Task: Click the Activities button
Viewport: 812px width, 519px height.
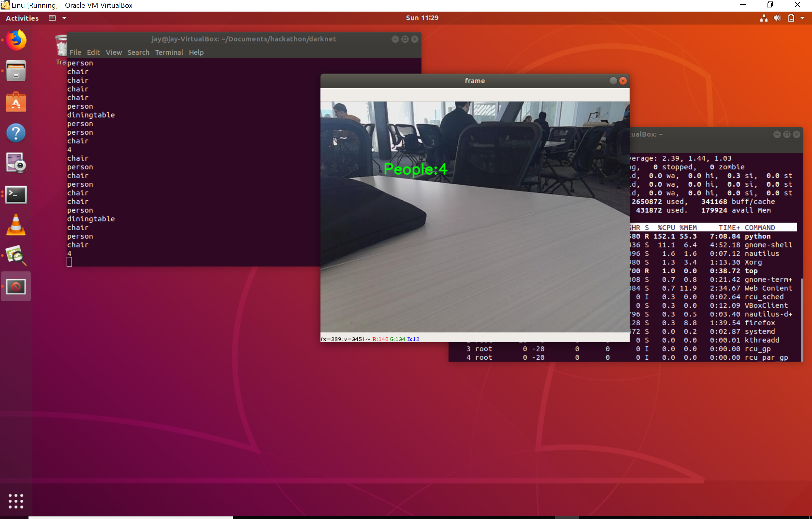Action: pyautogui.click(x=22, y=18)
